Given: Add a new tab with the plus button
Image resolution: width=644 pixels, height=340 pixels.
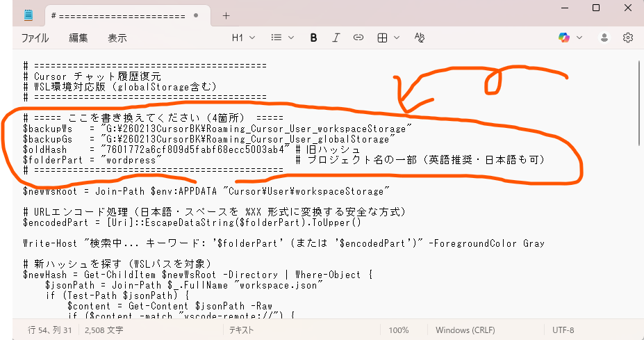Looking at the screenshot, I should (x=226, y=15).
